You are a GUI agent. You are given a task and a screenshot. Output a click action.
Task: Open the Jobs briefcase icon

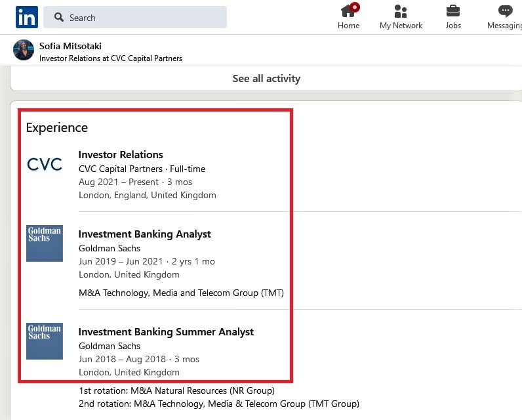453,11
